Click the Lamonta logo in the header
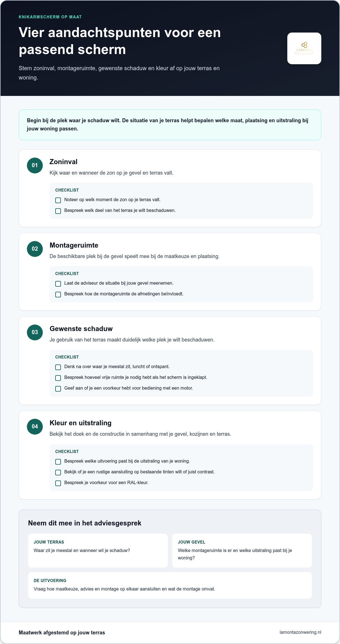 pyautogui.click(x=304, y=48)
